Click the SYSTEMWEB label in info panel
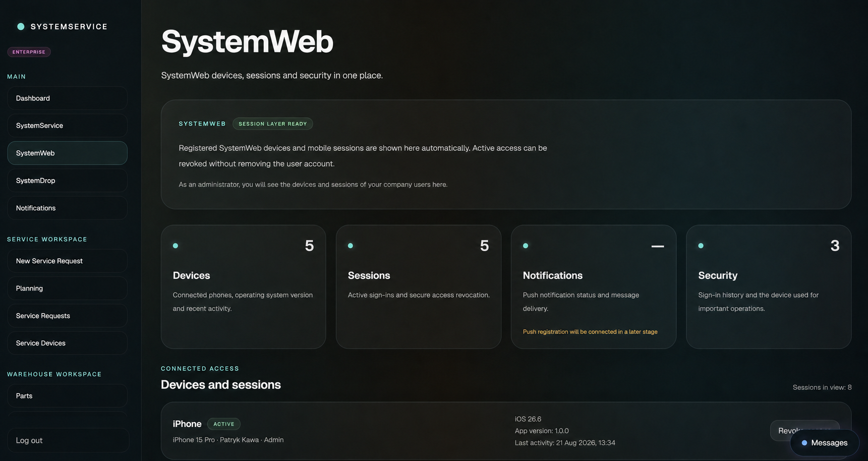868x461 pixels. pyautogui.click(x=202, y=124)
